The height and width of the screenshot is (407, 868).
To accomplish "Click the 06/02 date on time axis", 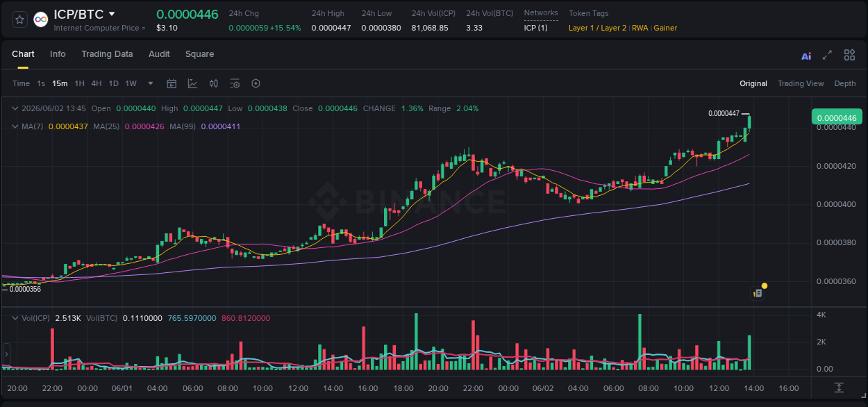I will click(542, 388).
